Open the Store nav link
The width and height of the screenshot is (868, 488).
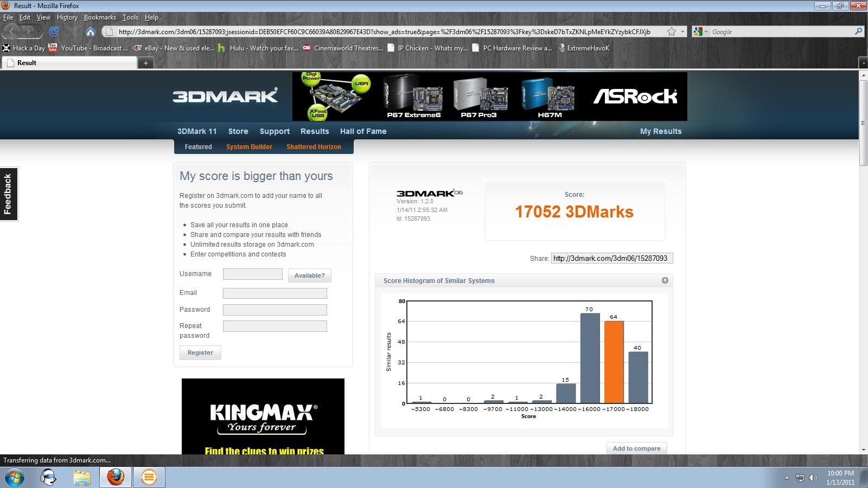tap(238, 131)
